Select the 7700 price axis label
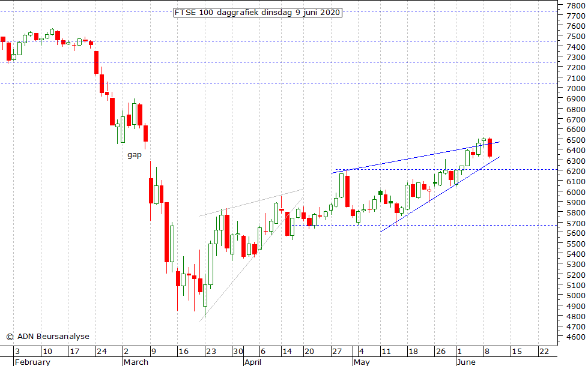The image size is (588, 366). [x=575, y=16]
